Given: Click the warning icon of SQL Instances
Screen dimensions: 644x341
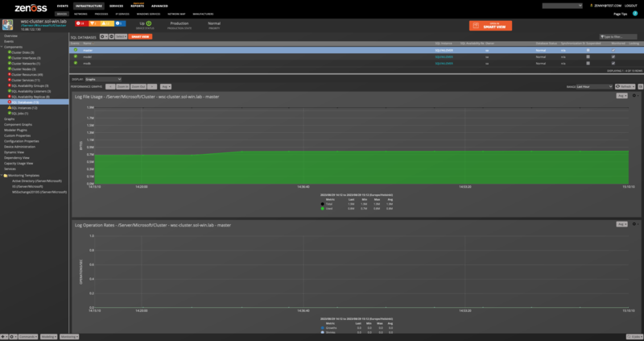Looking at the screenshot, I should pyautogui.click(x=10, y=108).
